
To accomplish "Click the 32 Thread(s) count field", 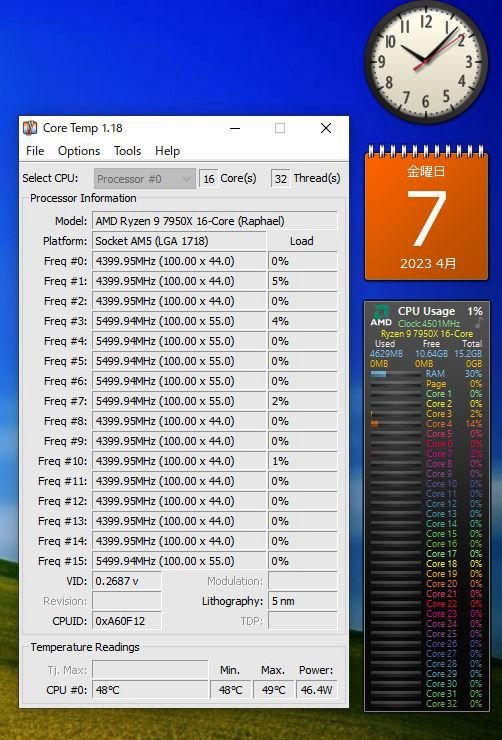I will [x=281, y=179].
